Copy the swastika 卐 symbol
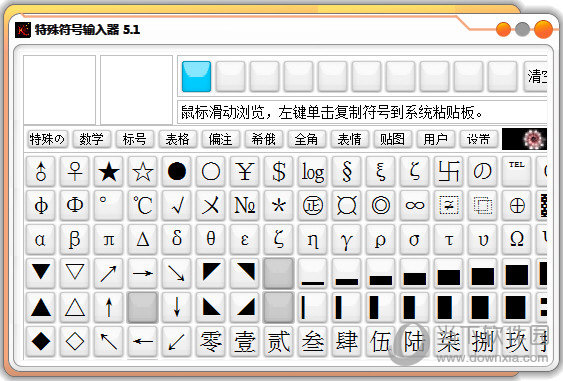This screenshot has width=563, height=381. [x=448, y=172]
